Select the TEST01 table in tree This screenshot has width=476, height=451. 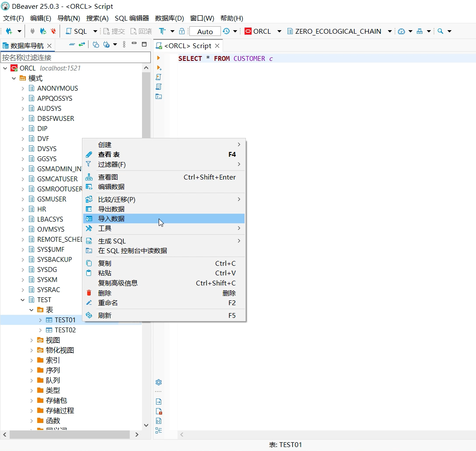65,320
